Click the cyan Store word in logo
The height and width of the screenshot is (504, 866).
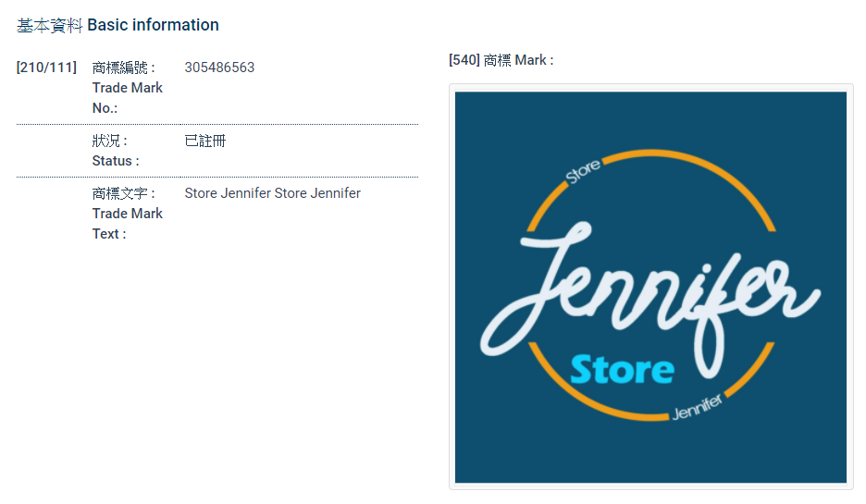tap(623, 369)
